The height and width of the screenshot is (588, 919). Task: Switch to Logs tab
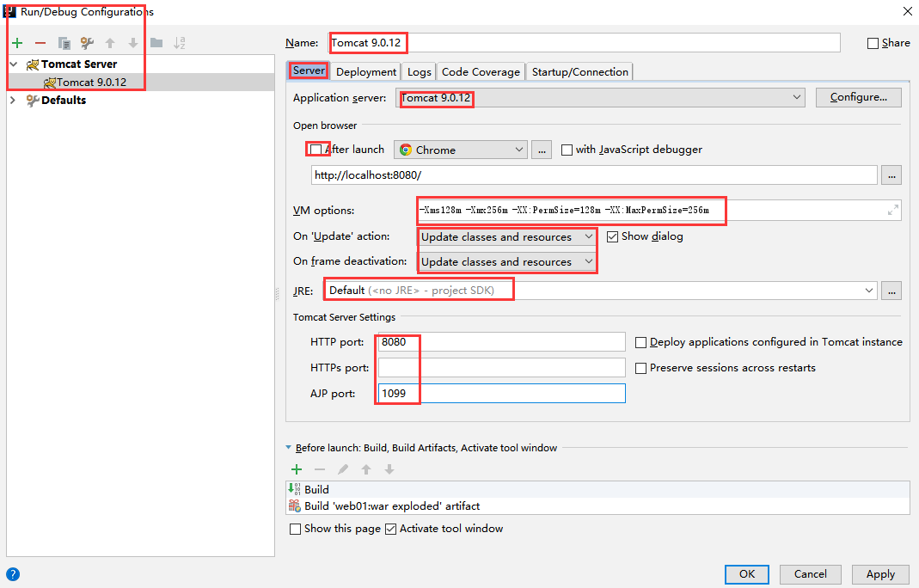tap(419, 71)
